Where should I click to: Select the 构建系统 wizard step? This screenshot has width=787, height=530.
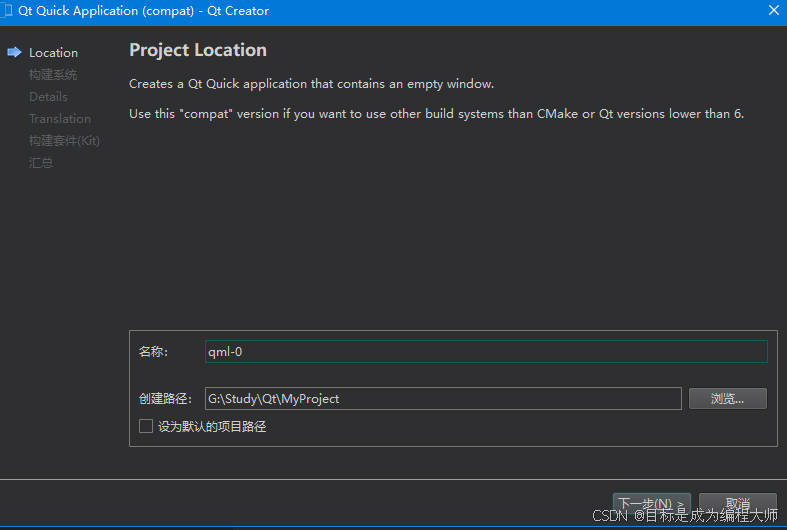53,75
